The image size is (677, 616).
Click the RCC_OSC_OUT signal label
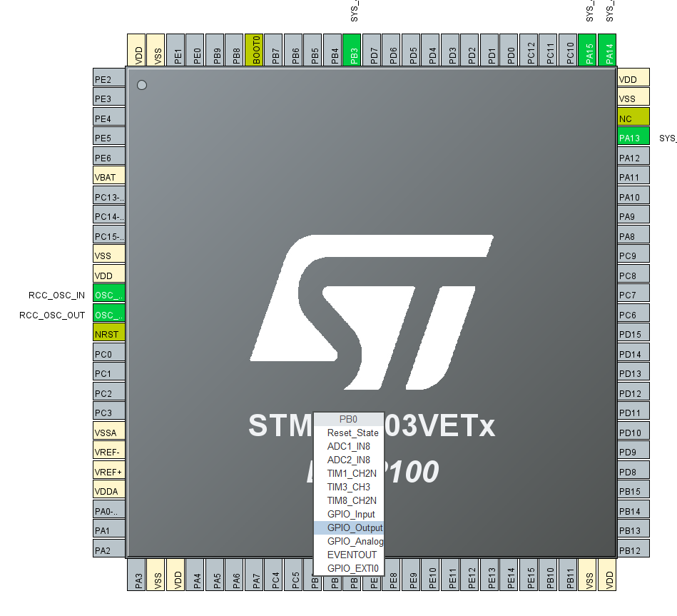[x=51, y=314]
